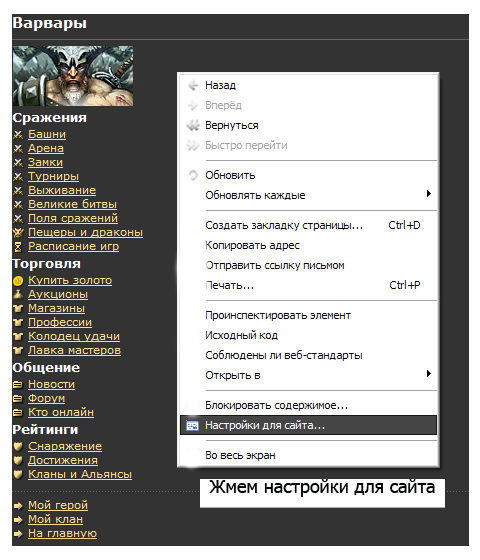Click the reload icon beside Обновить
The width and height of the screenshot is (480, 560).
193,175
